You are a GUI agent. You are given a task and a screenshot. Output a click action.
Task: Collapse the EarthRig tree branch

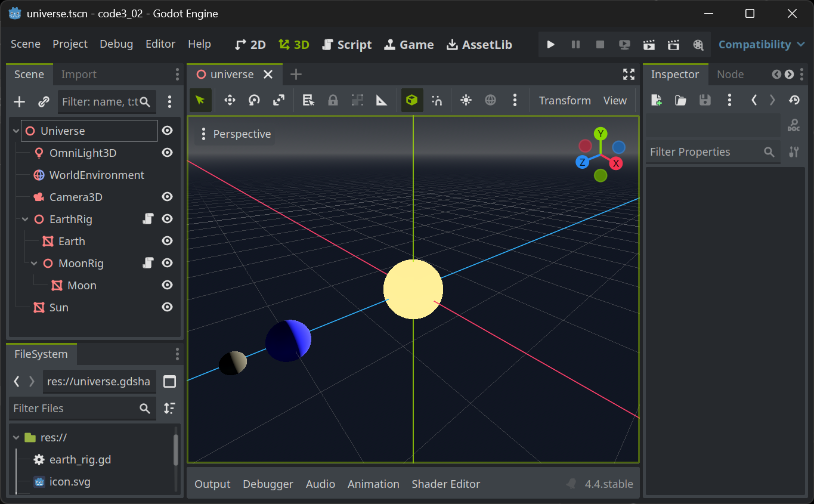[x=25, y=219]
